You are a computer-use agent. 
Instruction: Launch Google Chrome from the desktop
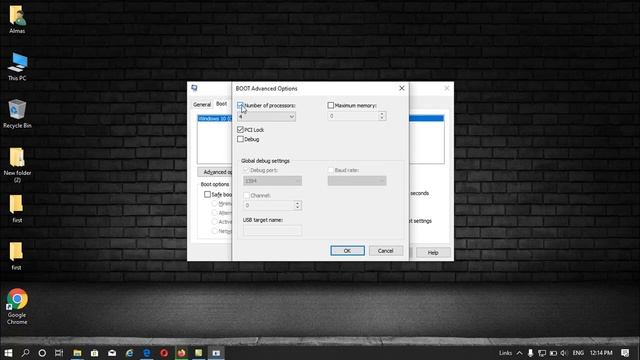(x=17, y=307)
